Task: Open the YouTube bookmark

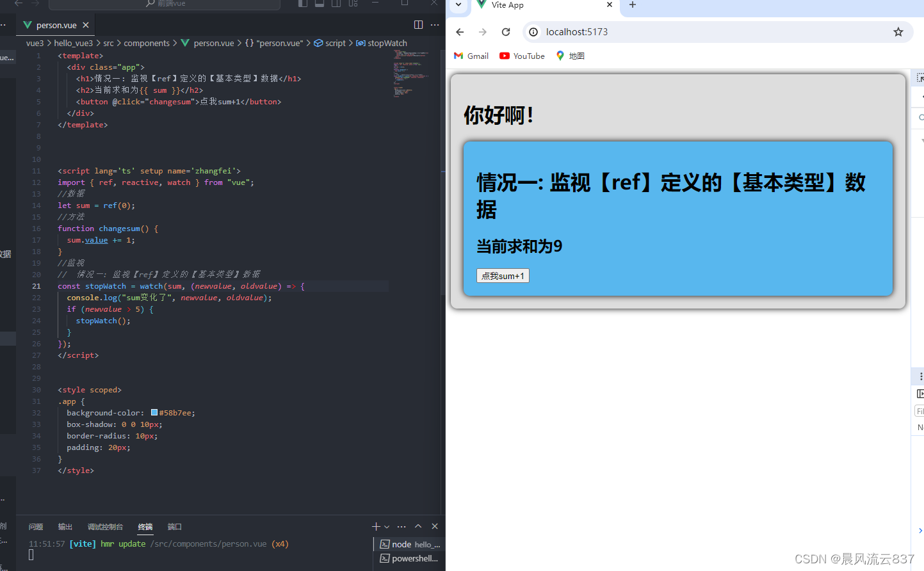Action: pyautogui.click(x=522, y=56)
